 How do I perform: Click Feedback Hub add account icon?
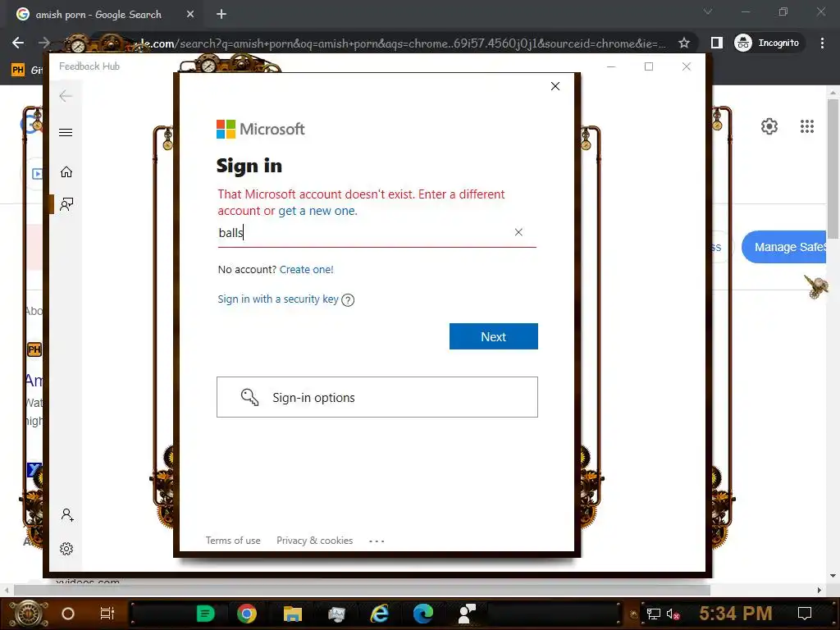pos(67,515)
